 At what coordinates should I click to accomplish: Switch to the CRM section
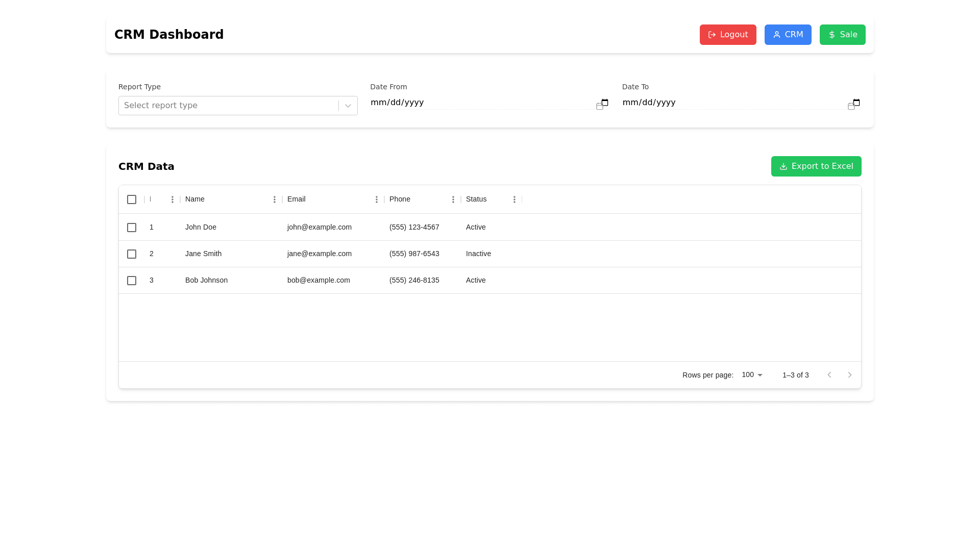[788, 35]
